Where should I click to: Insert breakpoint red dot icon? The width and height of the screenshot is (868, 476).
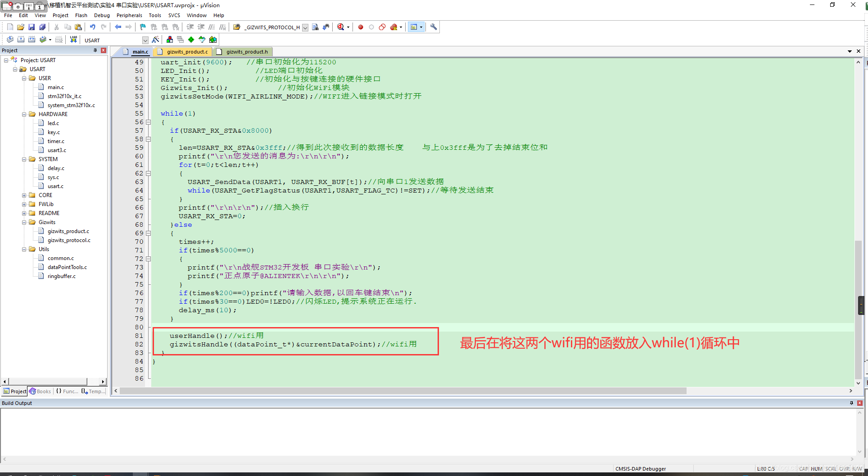tap(361, 27)
